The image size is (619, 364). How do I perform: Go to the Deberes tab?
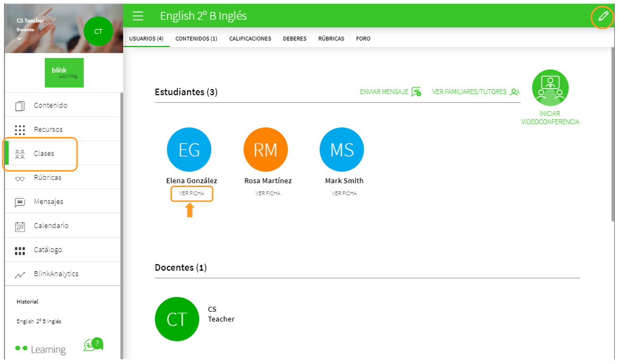coord(294,39)
